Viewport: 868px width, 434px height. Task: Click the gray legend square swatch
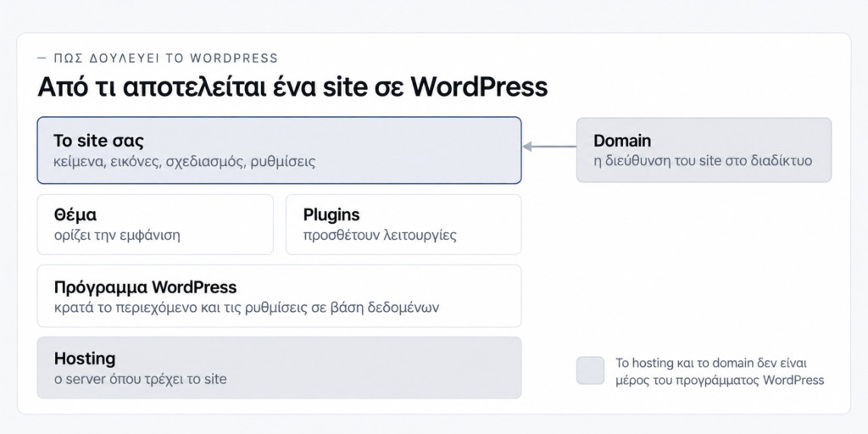pyautogui.click(x=590, y=370)
